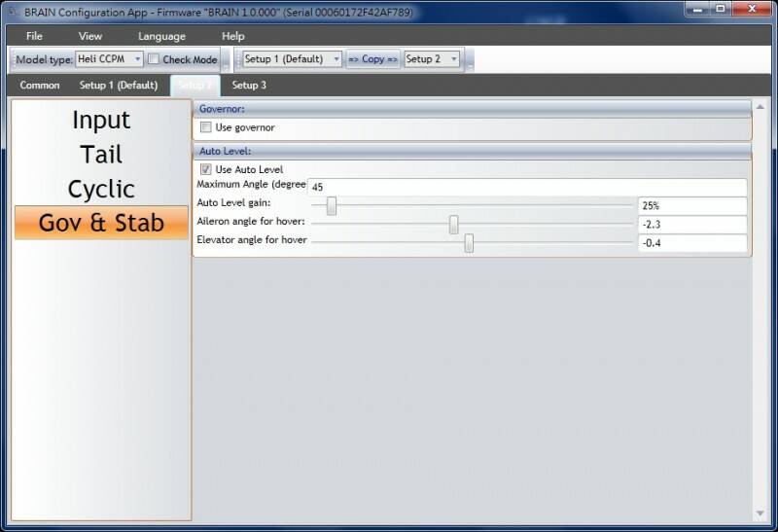Open the Help menu
This screenshot has width=778, height=532.
point(233,36)
